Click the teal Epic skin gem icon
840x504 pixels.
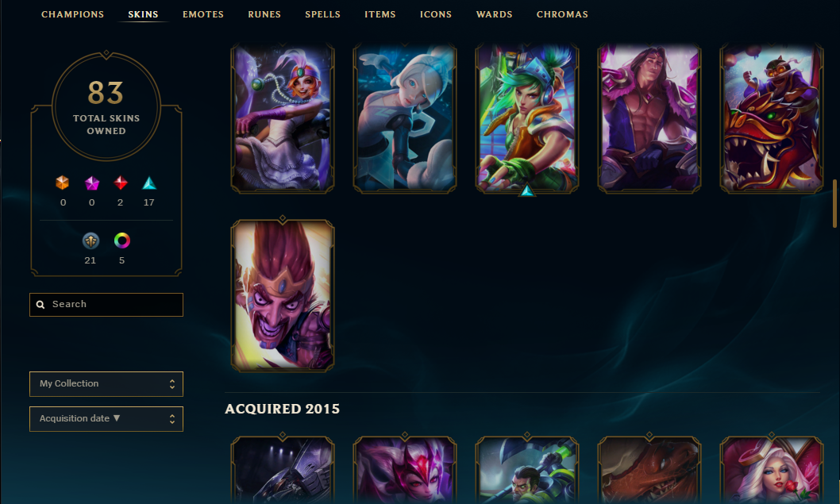[x=149, y=183]
